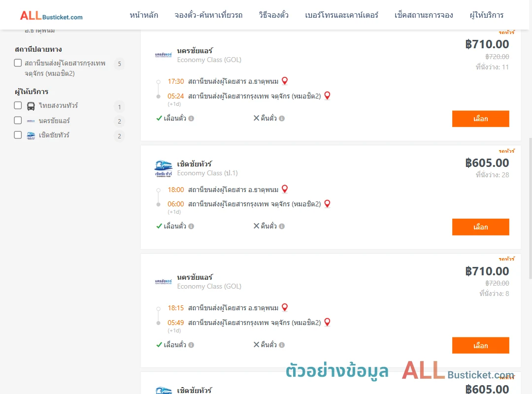Screen dimensions: 532x394
Task: Open info icon for เลื่อนตั๋ว on 18:15 trip
Action: click(191, 345)
